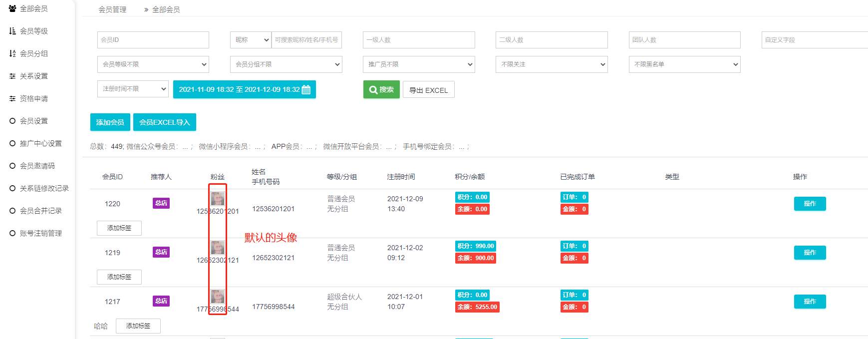Open the 不限关注 dropdown
868x339 pixels.
pos(552,64)
